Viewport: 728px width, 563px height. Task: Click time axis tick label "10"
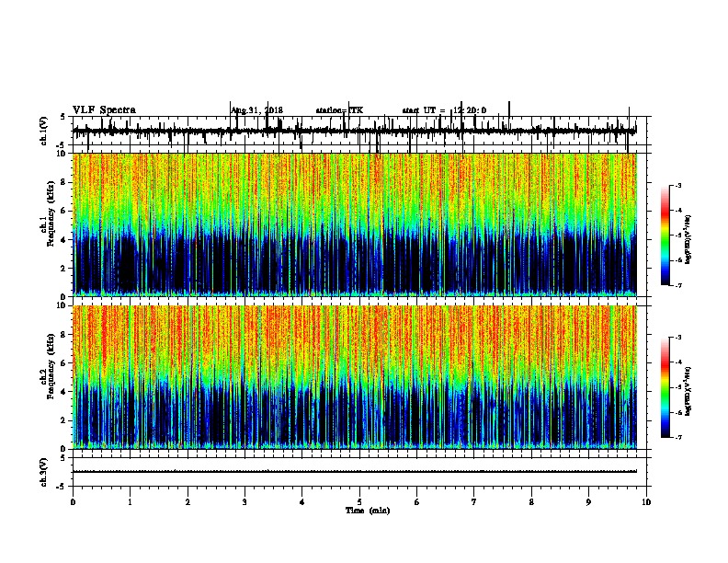(646, 502)
